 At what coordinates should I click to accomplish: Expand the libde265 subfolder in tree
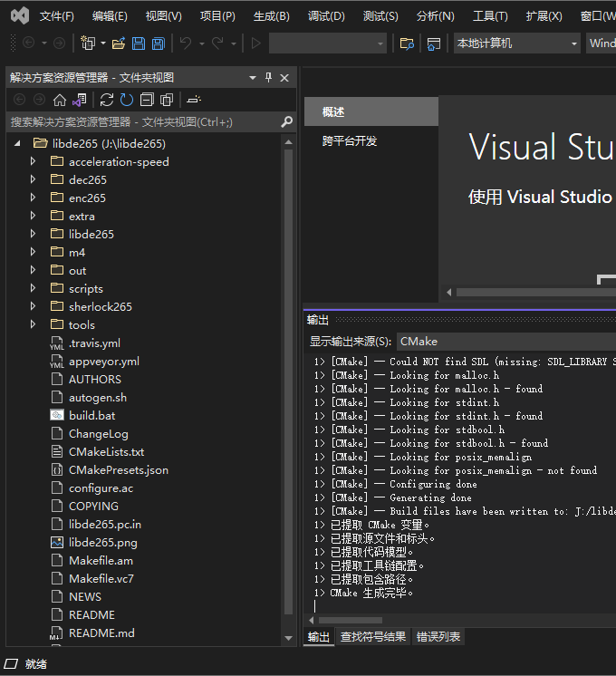point(34,234)
